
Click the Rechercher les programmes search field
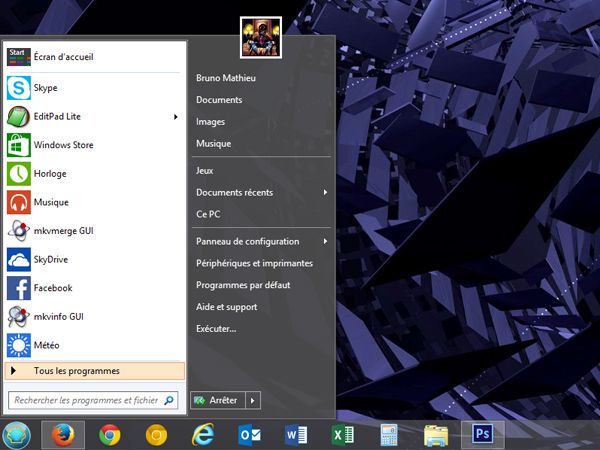tap(93, 401)
